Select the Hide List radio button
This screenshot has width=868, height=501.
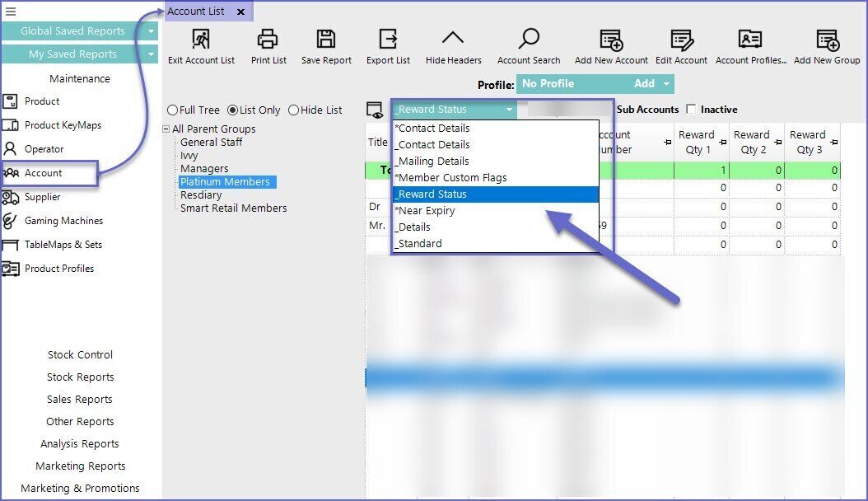(x=293, y=110)
